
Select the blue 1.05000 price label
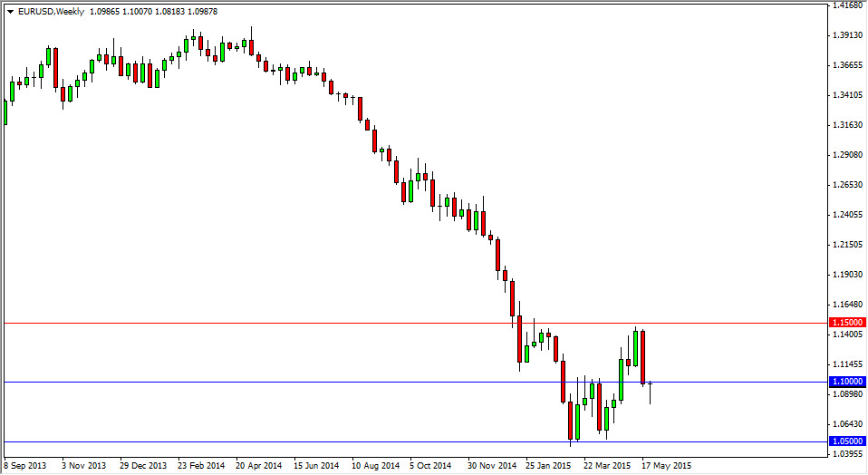847,441
